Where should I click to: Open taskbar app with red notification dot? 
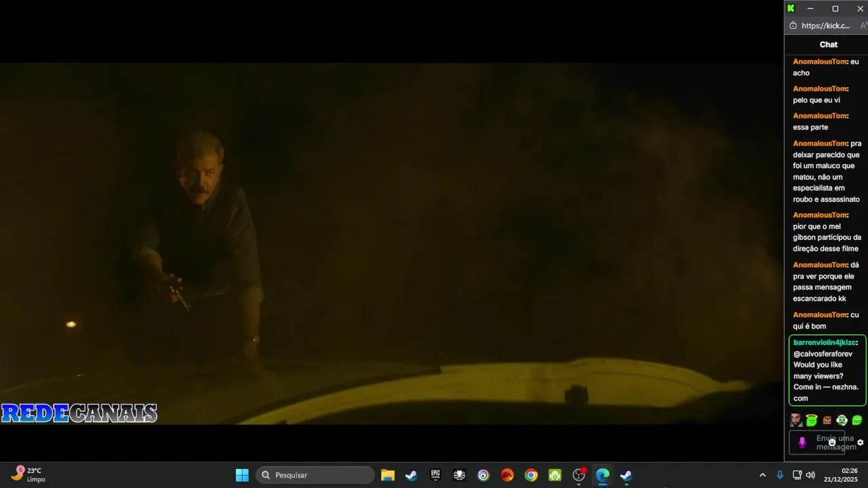click(x=578, y=475)
